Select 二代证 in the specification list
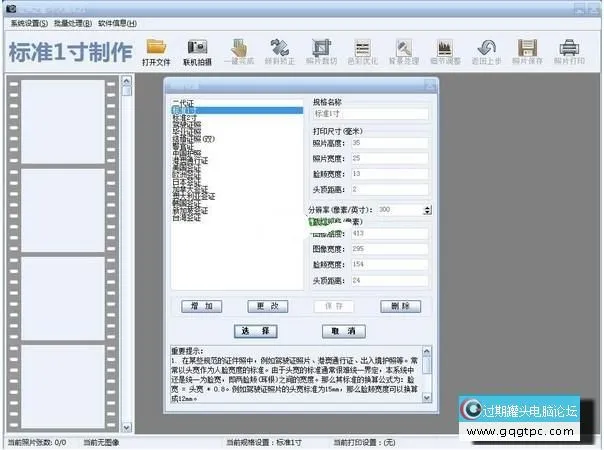This screenshot has width=604, height=450. click(237, 103)
